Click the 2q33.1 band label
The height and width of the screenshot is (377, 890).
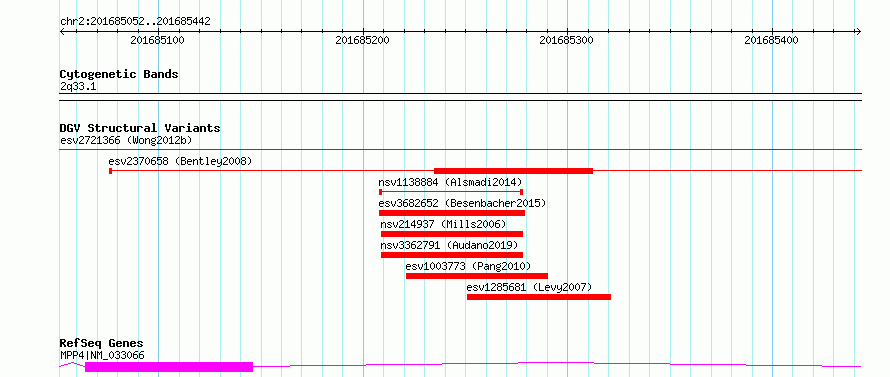click(x=78, y=87)
